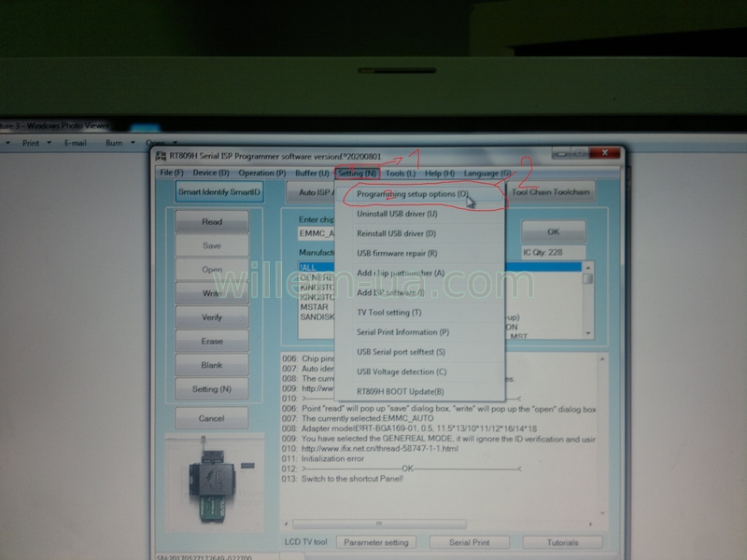This screenshot has height=560, width=747.
Task: Select the GENERE manufacturer row
Action: coord(317,277)
